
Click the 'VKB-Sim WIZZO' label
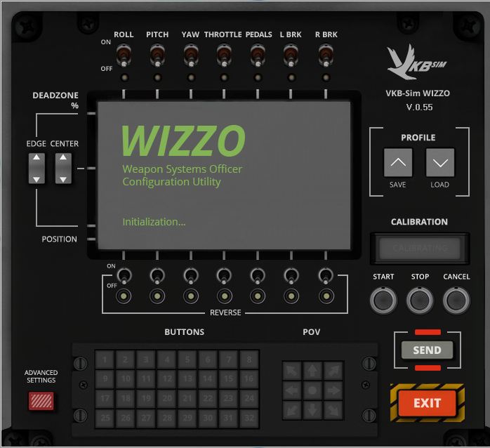(418, 93)
